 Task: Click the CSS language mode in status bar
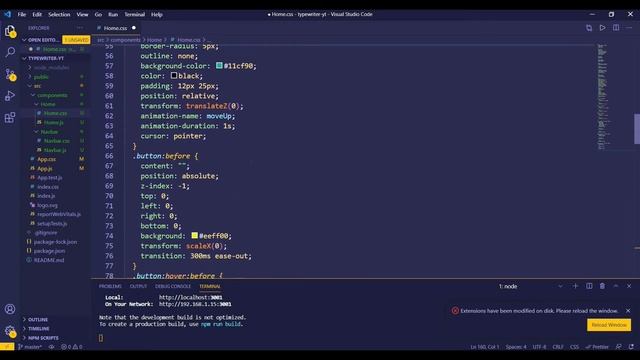(x=574, y=347)
